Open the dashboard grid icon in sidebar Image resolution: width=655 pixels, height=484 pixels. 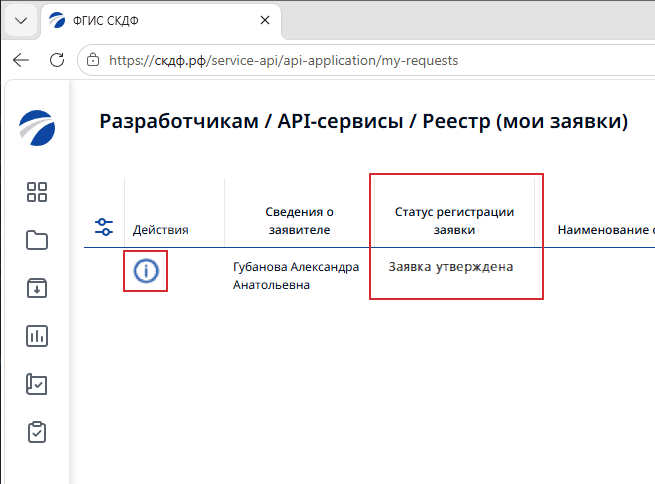point(37,192)
